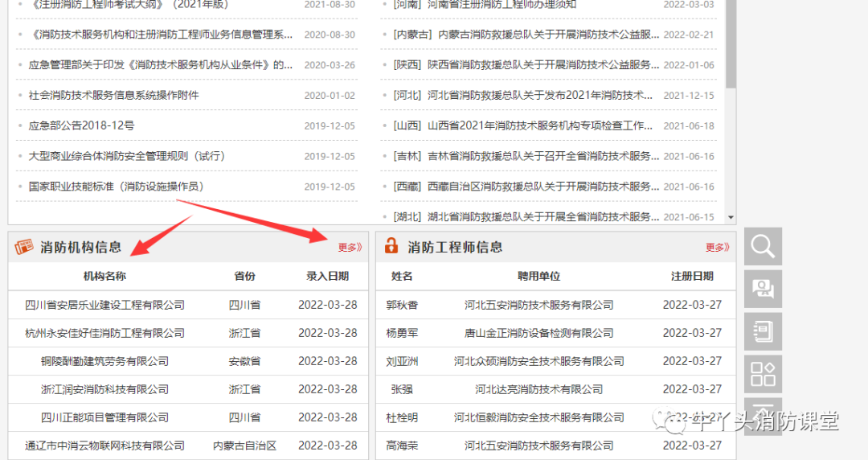The height and width of the screenshot is (460, 868).
Task: Click engineer name 刘亚洲
Action: click(402, 361)
